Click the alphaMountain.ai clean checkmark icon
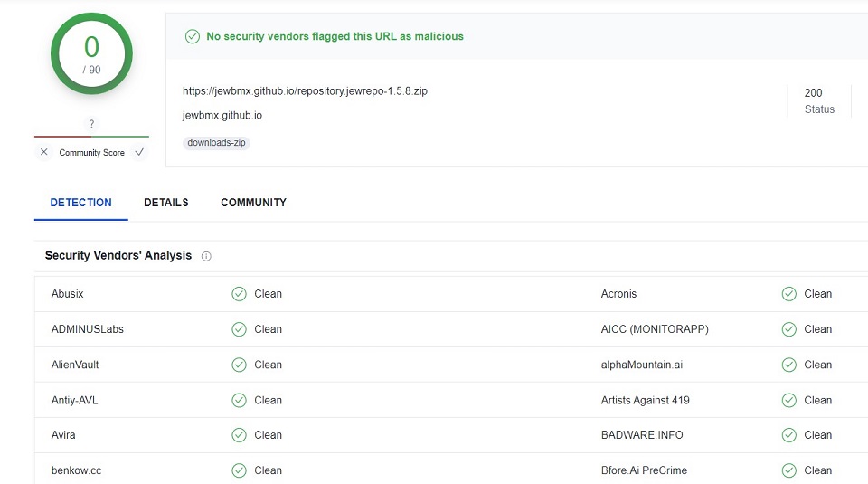The image size is (868, 484). tap(788, 365)
